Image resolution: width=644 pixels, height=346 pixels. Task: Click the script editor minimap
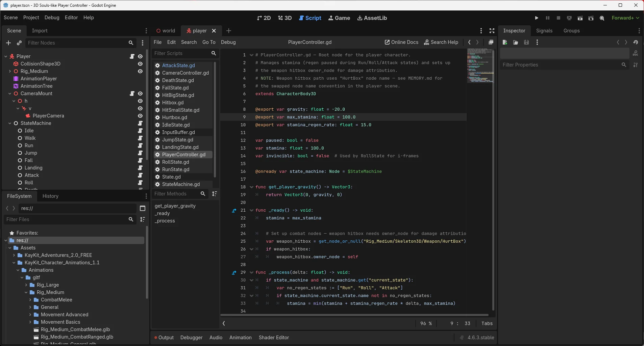[480, 66]
